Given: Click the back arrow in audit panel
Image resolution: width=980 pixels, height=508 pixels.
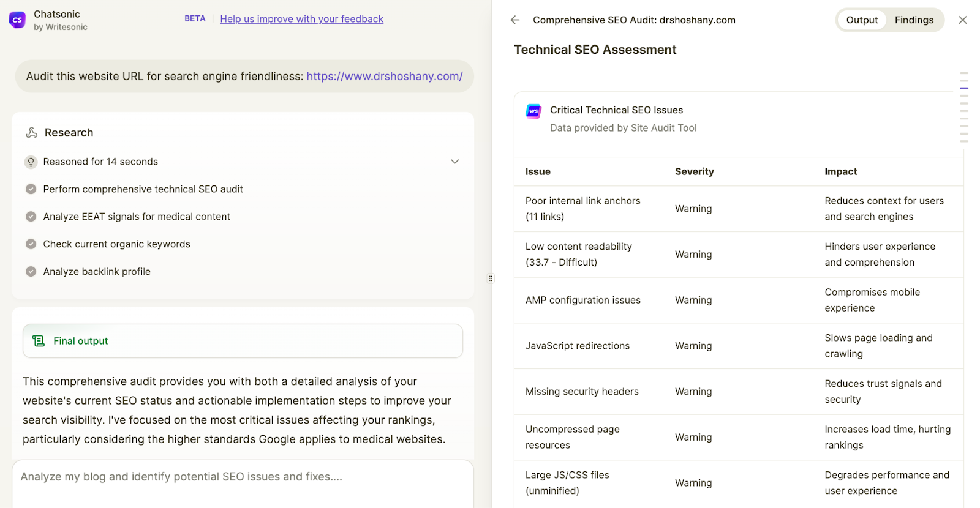Looking at the screenshot, I should tap(515, 20).
